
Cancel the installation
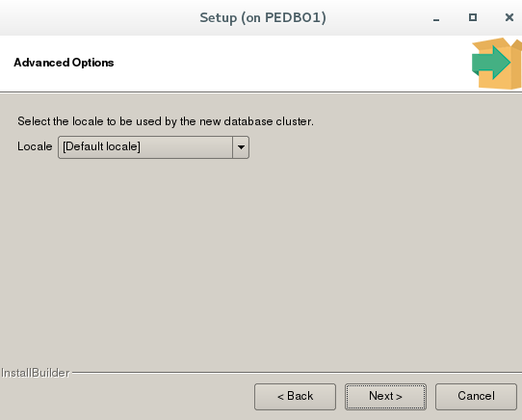tap(476, 396)
